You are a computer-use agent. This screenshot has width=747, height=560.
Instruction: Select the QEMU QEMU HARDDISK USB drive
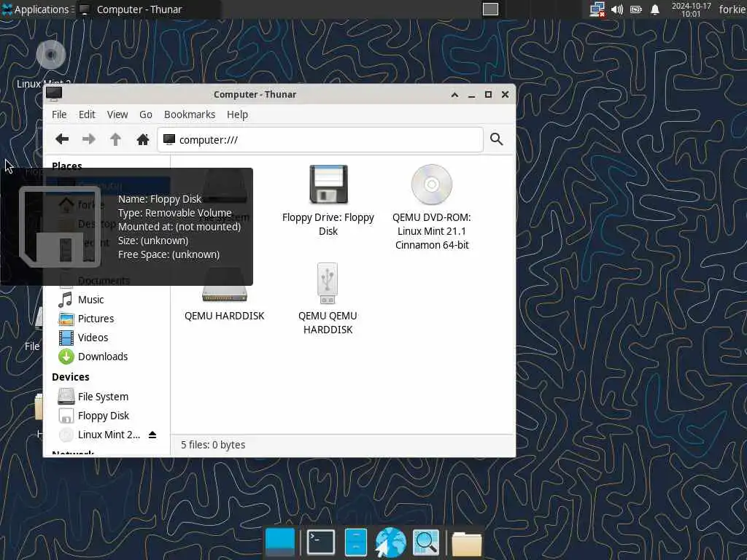click(x=328, y=299)
